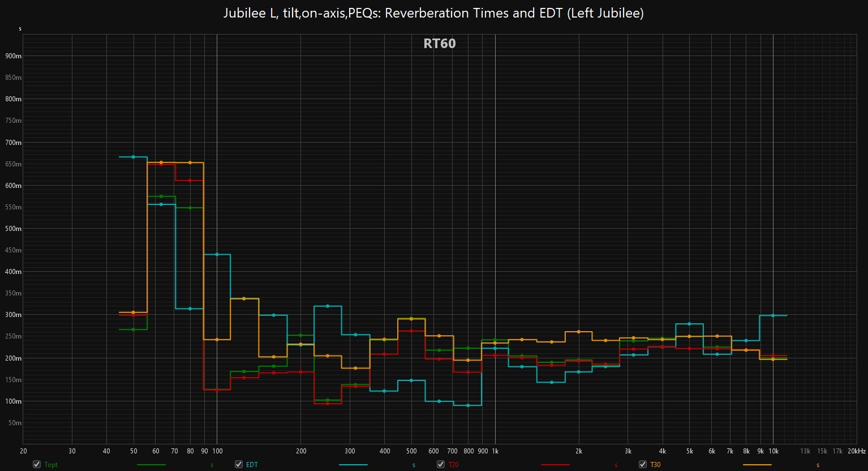The image size is (868, 471).
Task: Click the 20kHz frequency axis label
Action: click(x=857, y=451)
